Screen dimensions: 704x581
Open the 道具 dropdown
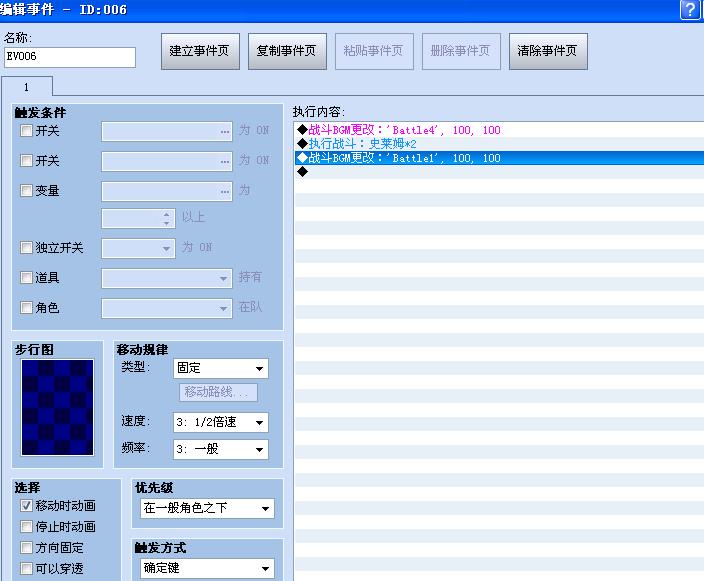[167, 278]
